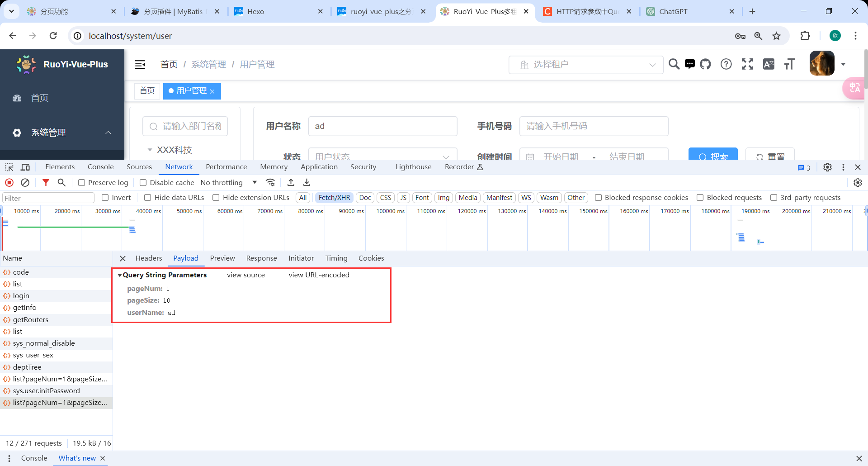868x466 pixels.
Task: Click the GitHub icon in page header
Action: tap(705, 64)
